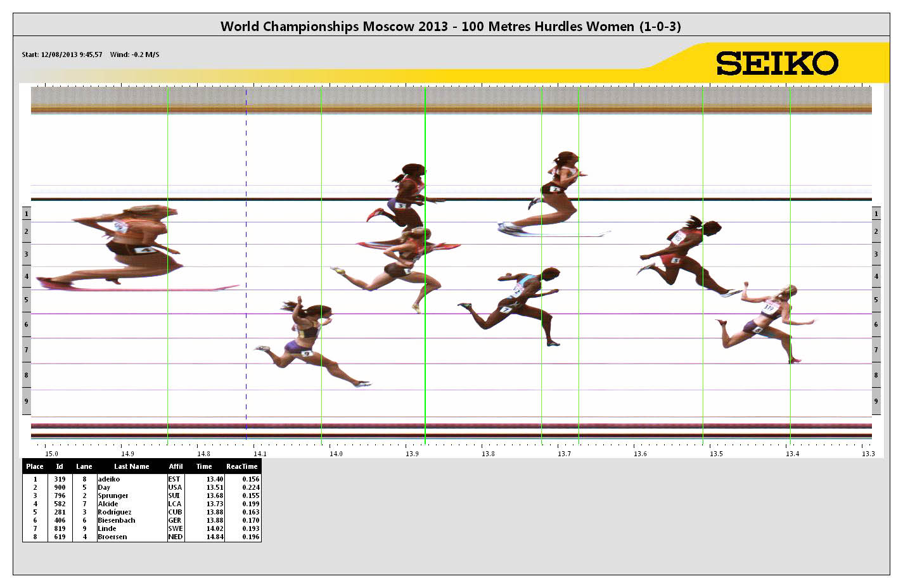Click the ReacTime column header
This screenshot has height=588, width=903.
click(242, 466)
